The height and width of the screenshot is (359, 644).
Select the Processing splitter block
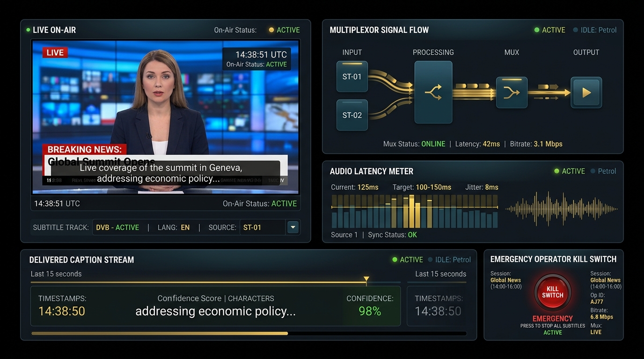(x=433, y=92)
